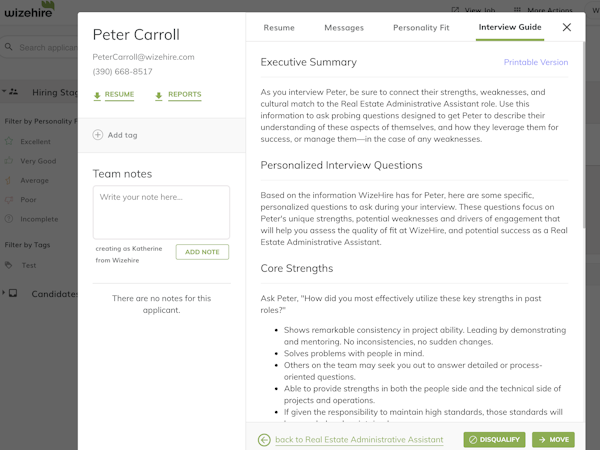
Task: Click the back arrow circle icon
Action: tap(264, 440)
